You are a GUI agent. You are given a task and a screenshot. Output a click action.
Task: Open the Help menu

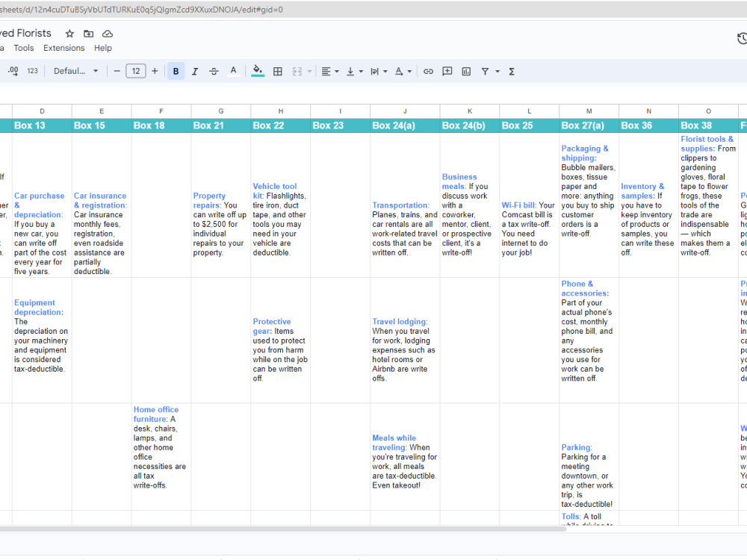[x=103, y=48]
